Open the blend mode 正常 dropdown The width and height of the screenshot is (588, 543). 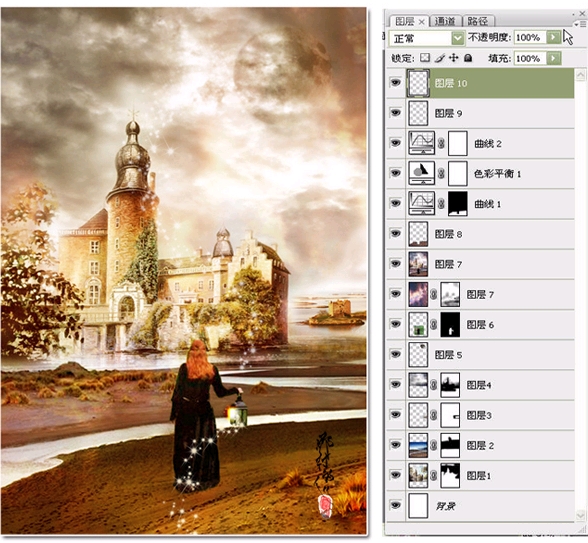point(427,38)
